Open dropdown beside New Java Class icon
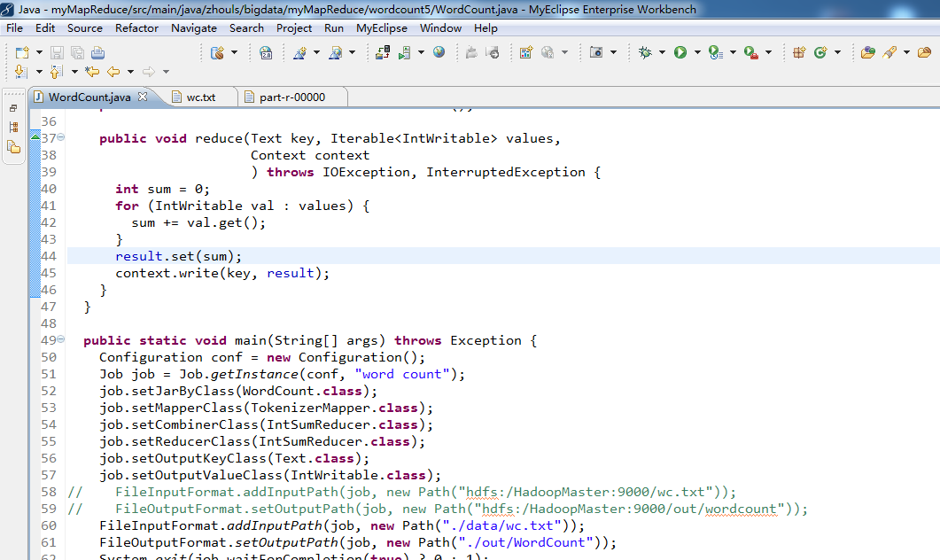Viewport: 940px width, 560px height. (x=837, y=53)
